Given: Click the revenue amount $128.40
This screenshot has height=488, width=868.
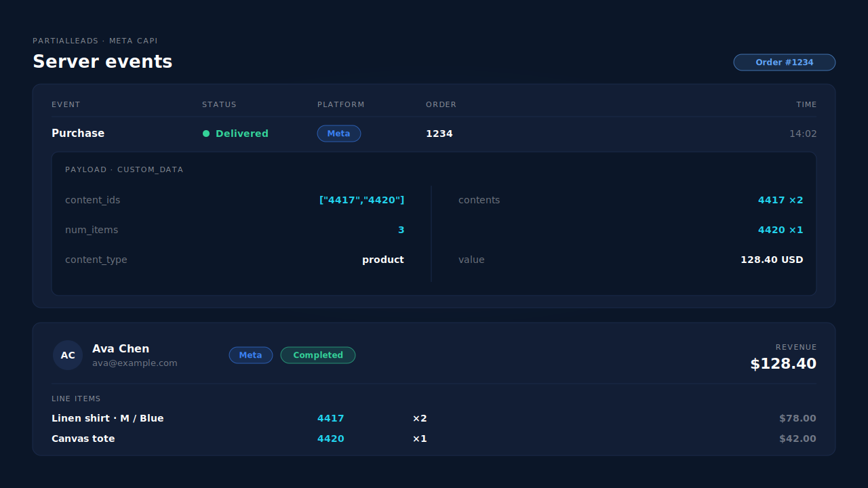Looking at the screenshot, I should [x=783, y=364].
